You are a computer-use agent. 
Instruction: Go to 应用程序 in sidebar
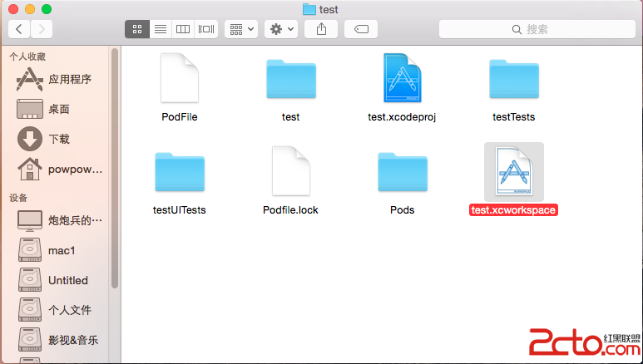[69, 80]
